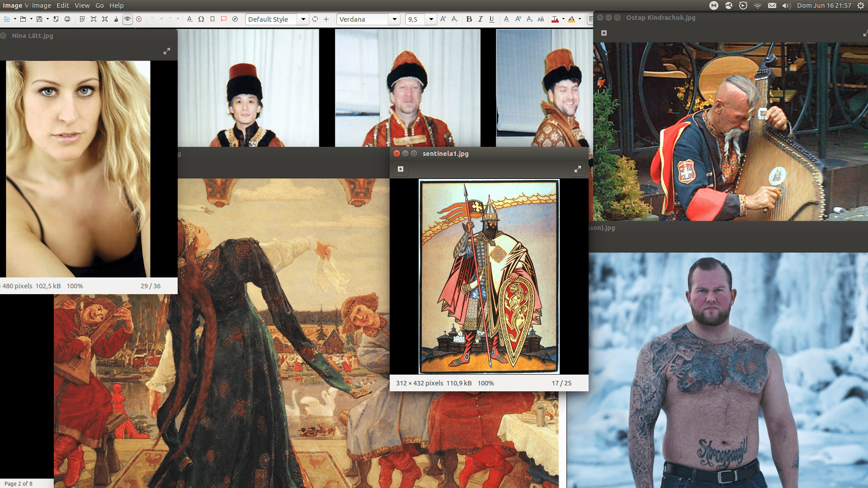Click the export document icon beside Save
Image resolution: width=868 pixels, height=488 pixels.
pos(56,19)
